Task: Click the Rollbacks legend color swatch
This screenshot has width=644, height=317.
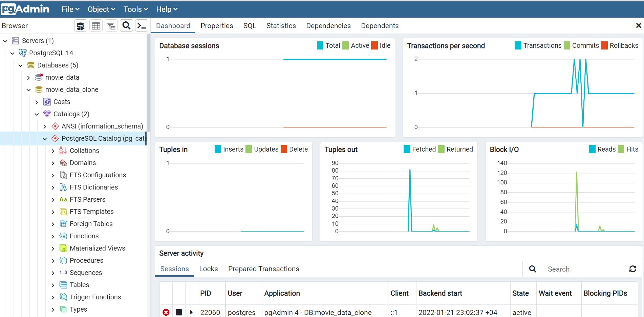Action: click(604, 45)
